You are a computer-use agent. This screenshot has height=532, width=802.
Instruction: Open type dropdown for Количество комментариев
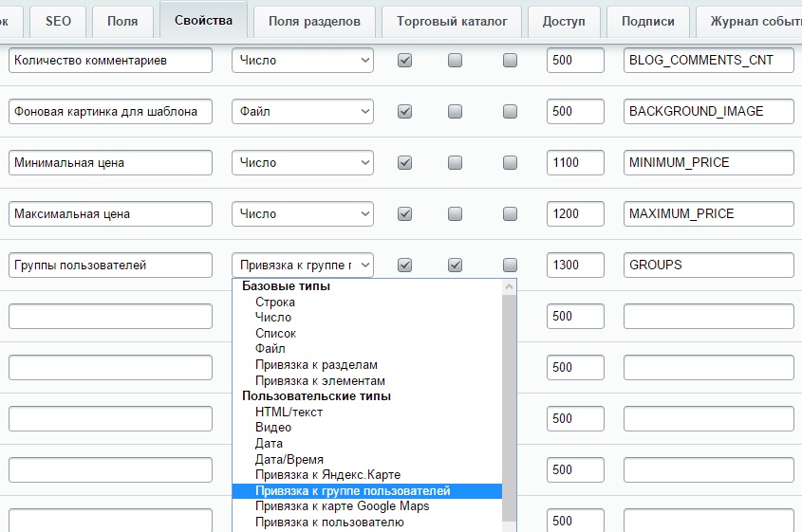pos(303,60)
